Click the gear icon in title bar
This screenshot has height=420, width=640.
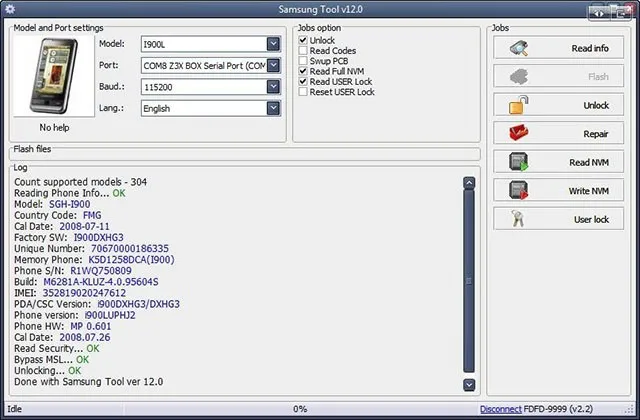[9, 9]
